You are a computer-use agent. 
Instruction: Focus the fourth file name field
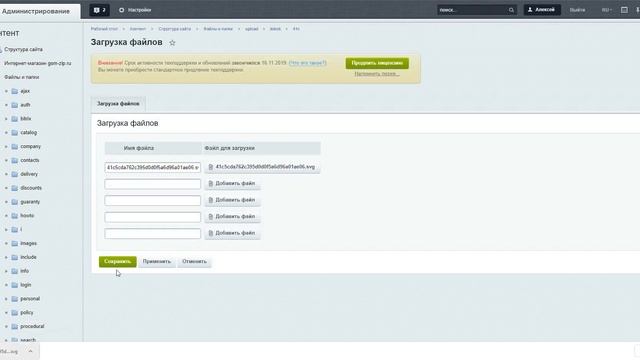[153, 217]
